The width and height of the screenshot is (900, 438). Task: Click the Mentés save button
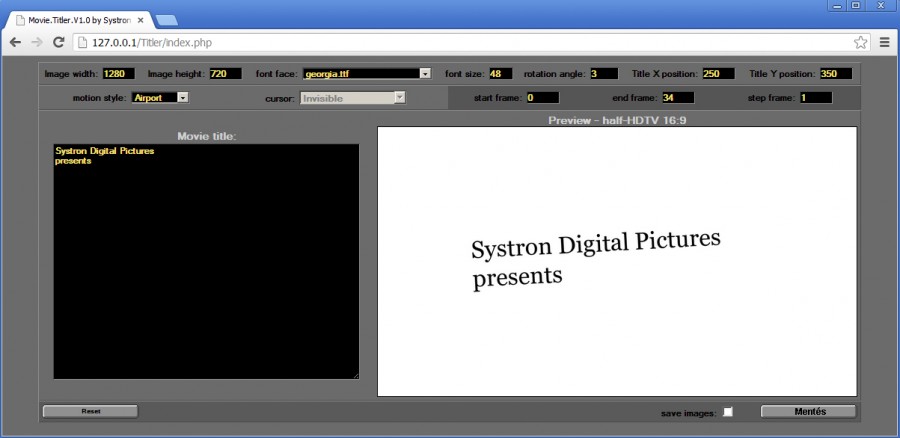pos(808,411)
